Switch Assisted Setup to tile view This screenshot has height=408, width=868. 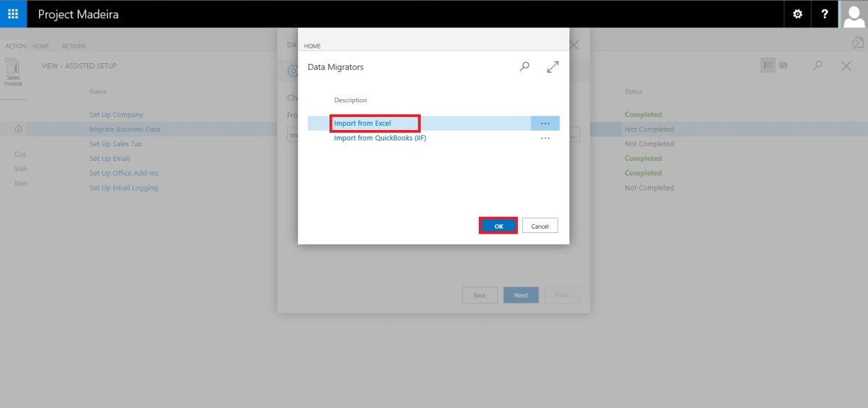(x=783, y=65)
